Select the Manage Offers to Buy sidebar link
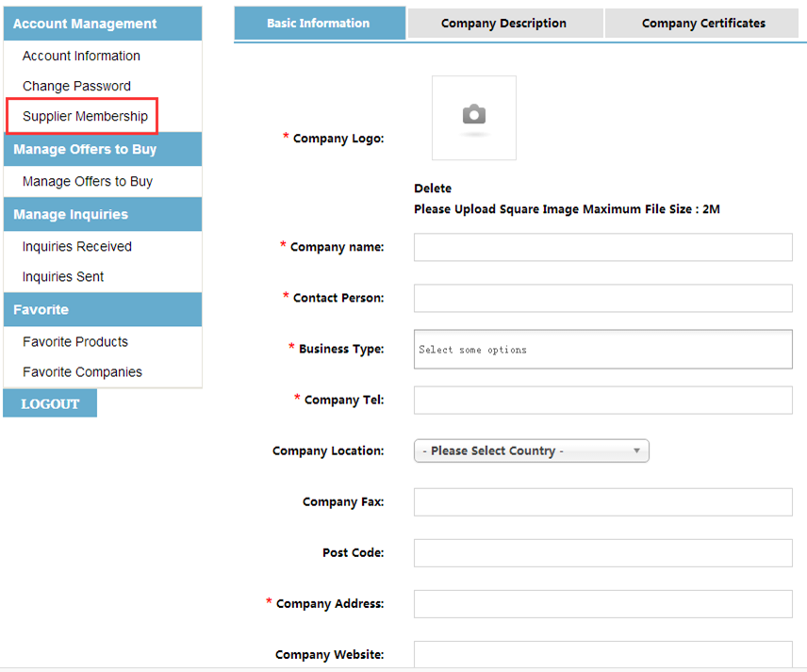This screenshot has width=807, height=672. [x=88, y=181]
